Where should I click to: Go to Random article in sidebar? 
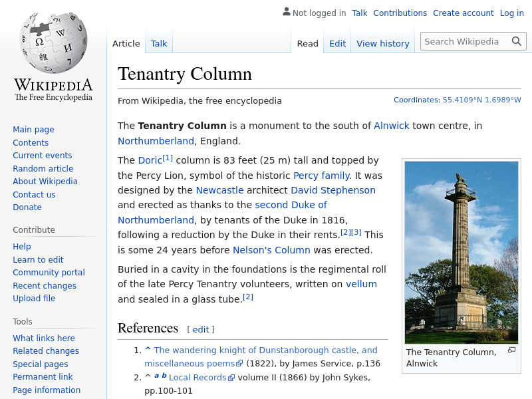(43, 168)
